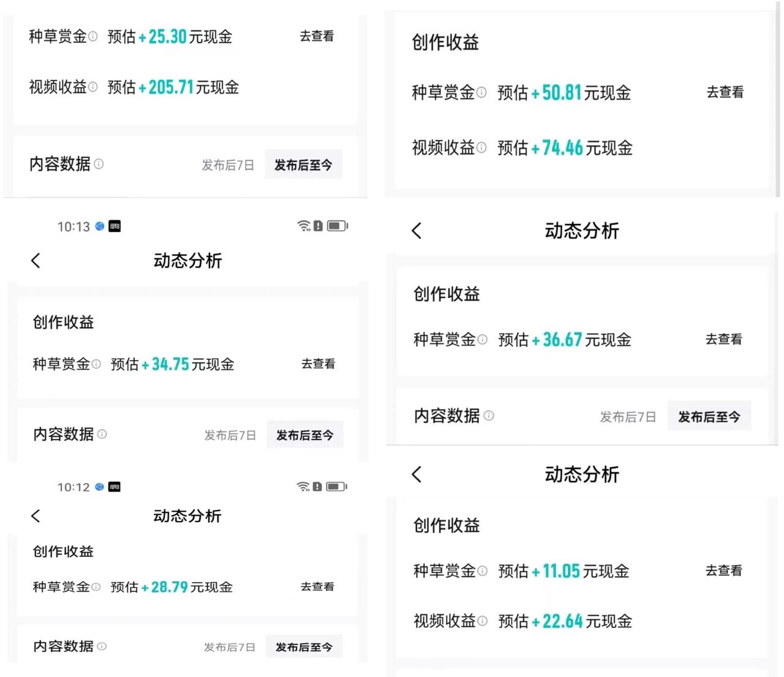Image resolution: width=784 pixels, height=677 pixels.
Task: Tap info icon beside 视频收益 with 205.71 amount
Action: pyautogui.click(x=93, y=87)
